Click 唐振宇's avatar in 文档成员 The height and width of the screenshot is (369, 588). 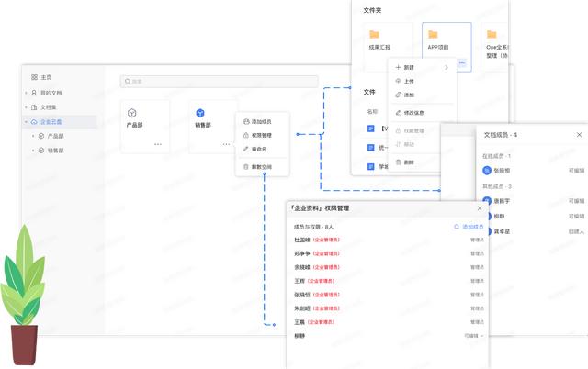tap(487, 201)
